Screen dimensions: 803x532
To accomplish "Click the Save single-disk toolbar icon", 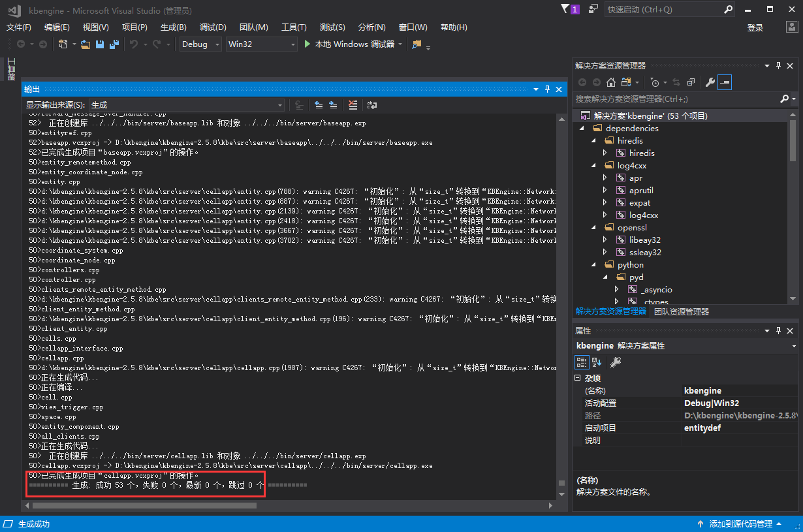I will (x=100, y=44).
